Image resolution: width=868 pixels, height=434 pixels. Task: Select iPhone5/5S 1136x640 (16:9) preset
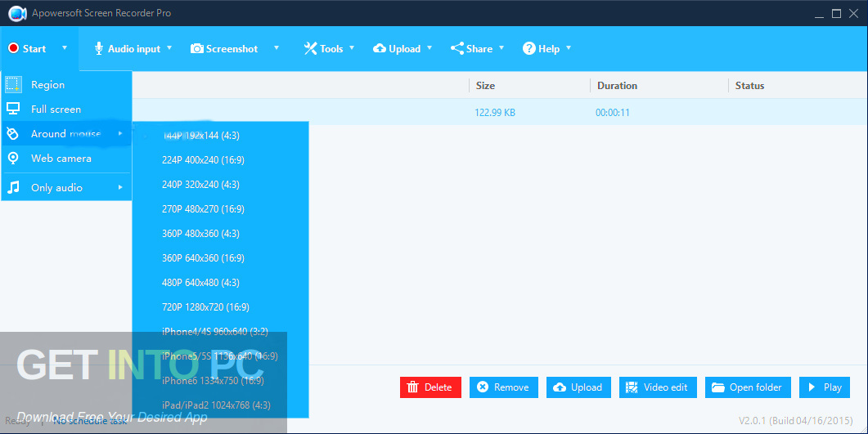(x=220, y=356)
